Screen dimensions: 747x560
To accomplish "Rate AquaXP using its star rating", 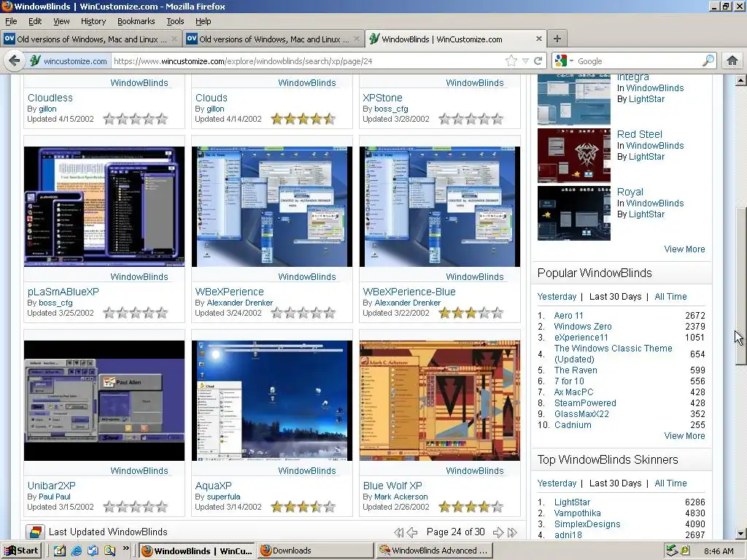I will (x=303, y=507).
